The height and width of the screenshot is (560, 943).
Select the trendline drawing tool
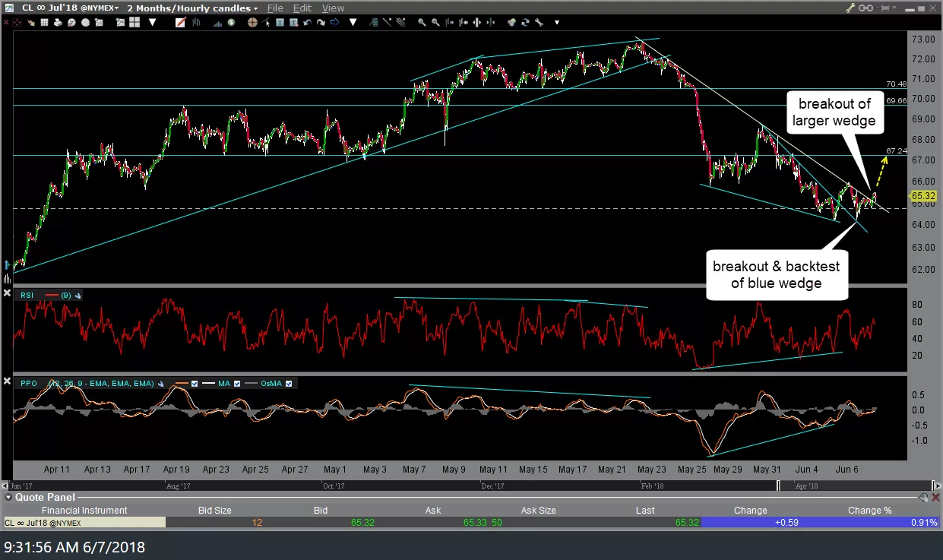tap(387, 23)
